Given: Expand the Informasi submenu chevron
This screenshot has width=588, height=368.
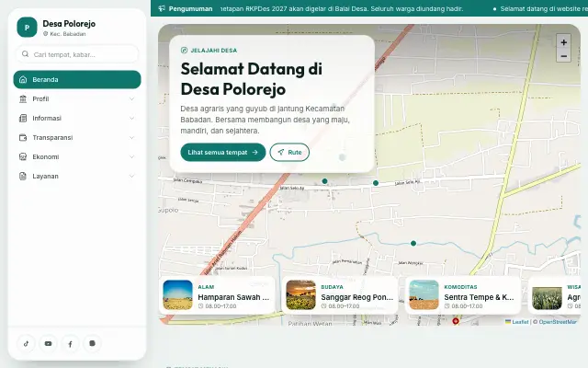Looking at the screenshot, I should click(131, 119).
